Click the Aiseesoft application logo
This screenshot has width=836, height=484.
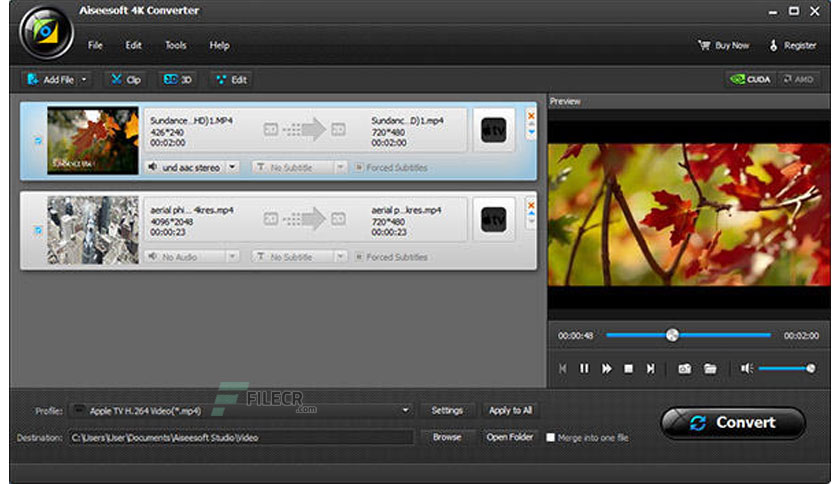(46, 33)
